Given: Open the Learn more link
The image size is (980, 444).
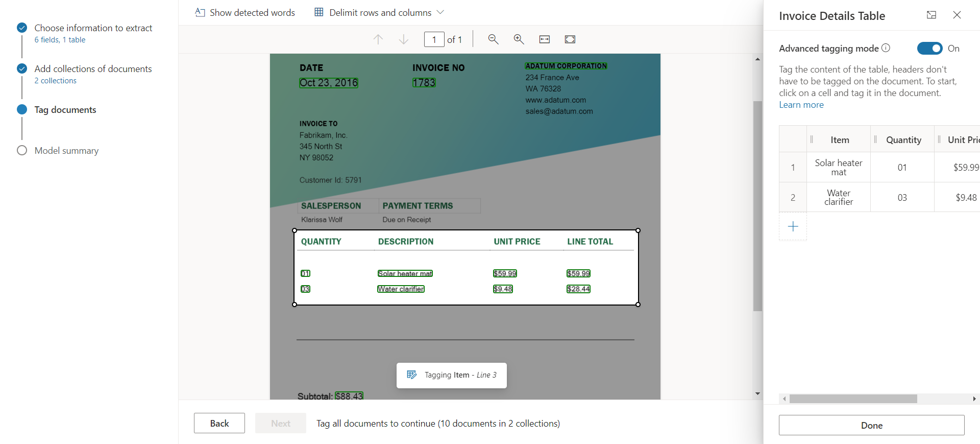Looking at the screenshot, I should (801, 105).
